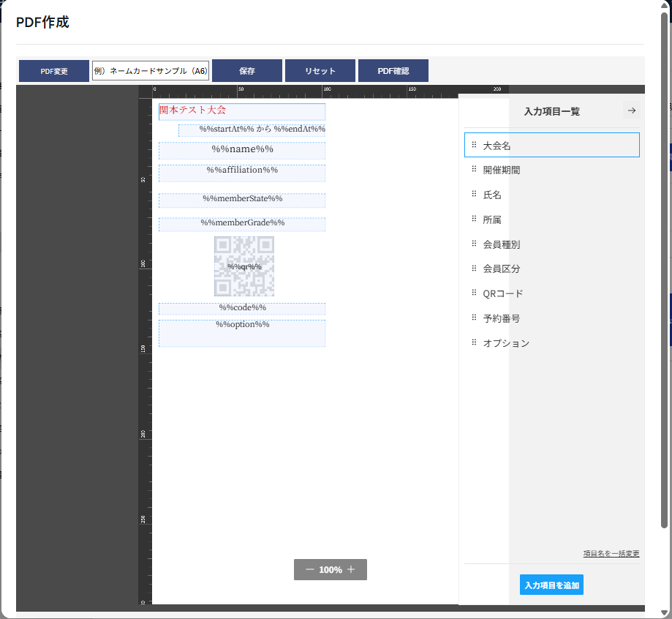Select the red 大会 title text box
This screenshot has height=619, width=672.
coord(242,111)
